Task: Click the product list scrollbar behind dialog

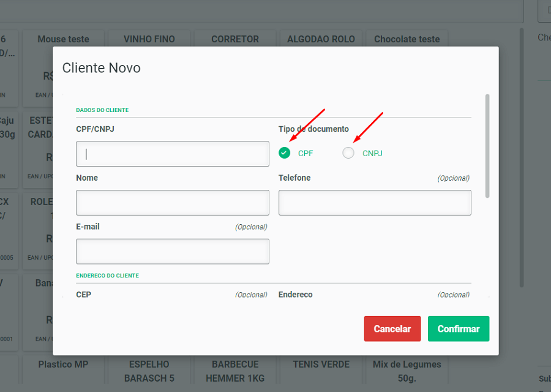Action: pyautogui.click(x=522, y=157)
